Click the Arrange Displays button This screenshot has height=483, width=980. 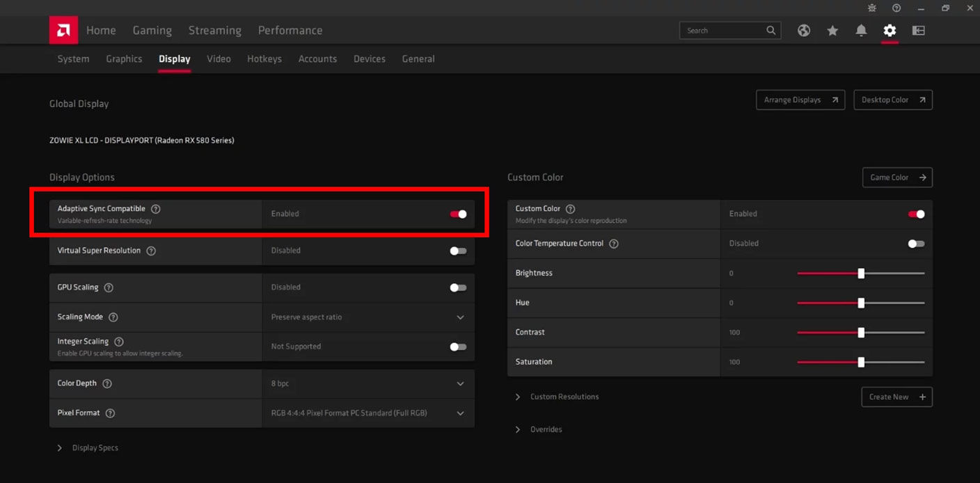tap(800, 100)
